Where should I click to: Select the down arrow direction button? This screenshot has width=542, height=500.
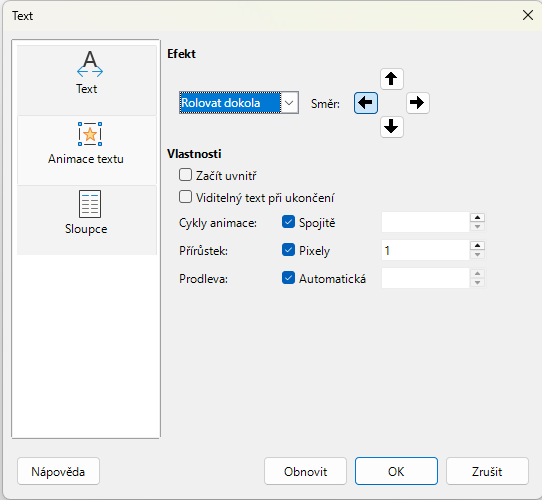(x=391, y=127)
